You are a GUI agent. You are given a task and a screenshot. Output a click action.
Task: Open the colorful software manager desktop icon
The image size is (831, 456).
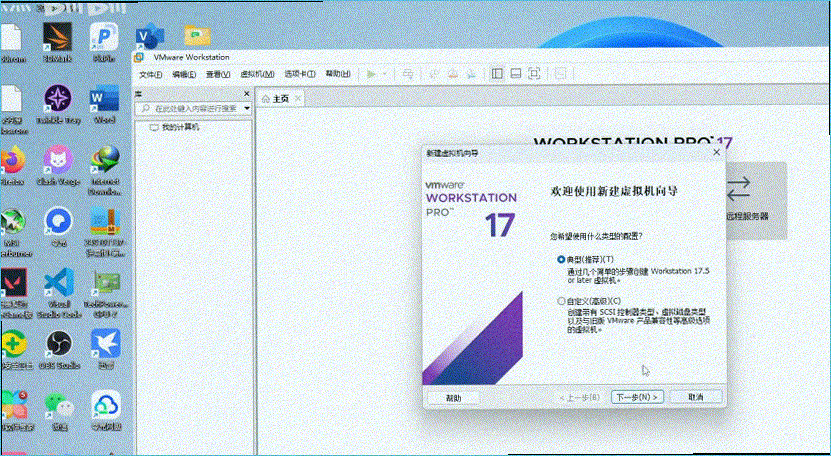[14, 411]
